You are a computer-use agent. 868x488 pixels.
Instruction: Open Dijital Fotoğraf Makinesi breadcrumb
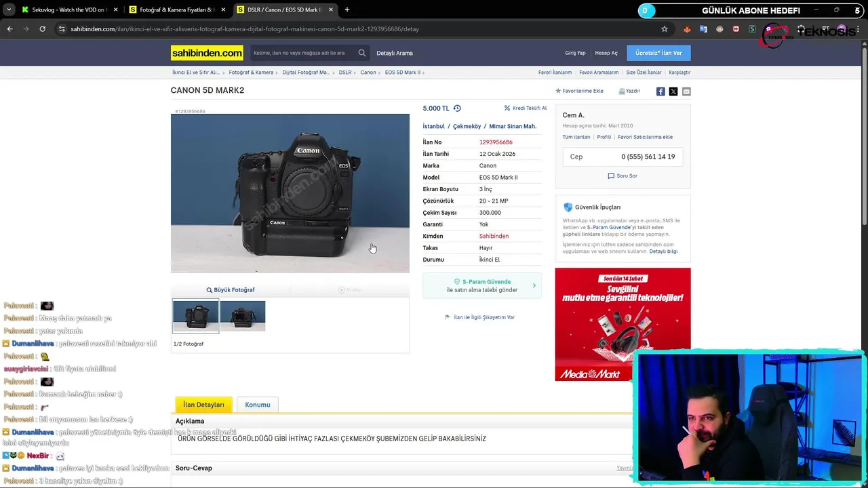(x=306, y=73)
